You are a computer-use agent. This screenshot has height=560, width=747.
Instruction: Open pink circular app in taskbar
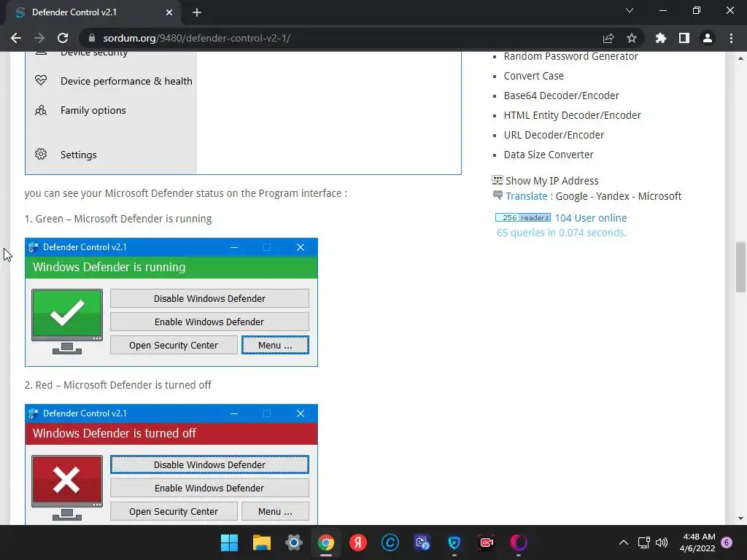(x=519, y=542)
